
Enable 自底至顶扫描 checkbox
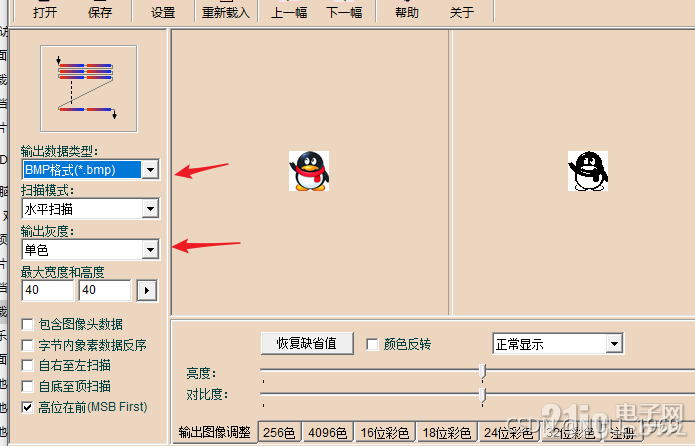pos(27,386)
